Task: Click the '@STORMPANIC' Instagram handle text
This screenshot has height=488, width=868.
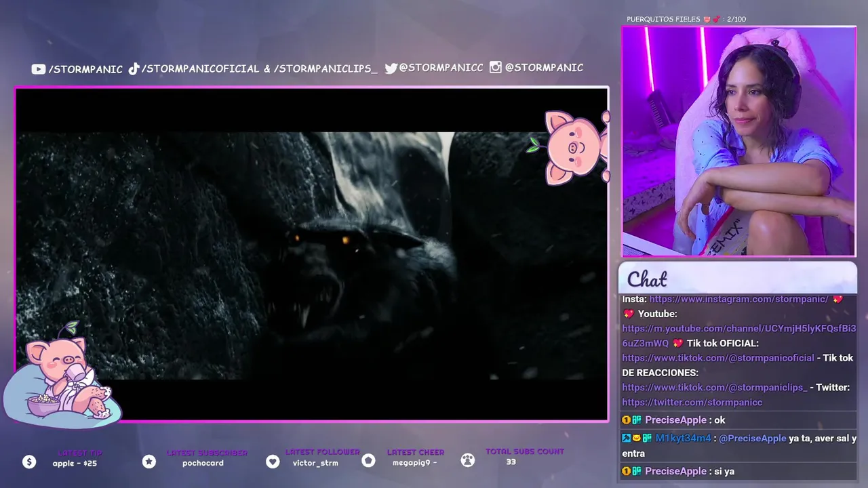Action: (544, 67)
